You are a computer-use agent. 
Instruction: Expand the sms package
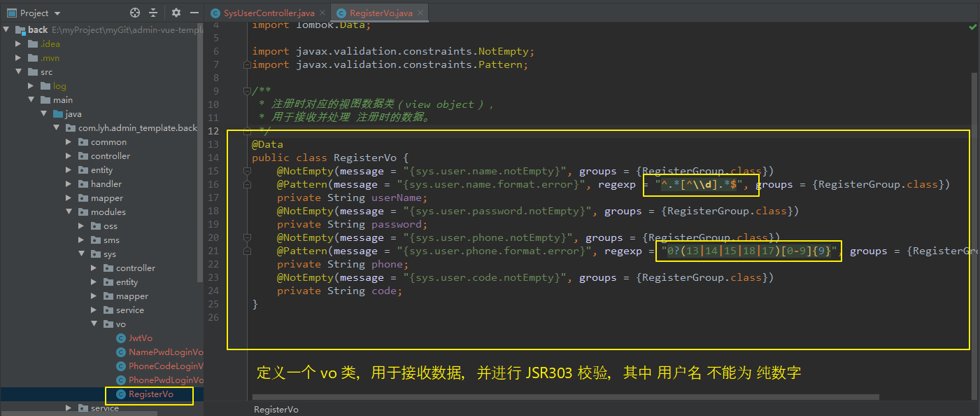(82, 240)
